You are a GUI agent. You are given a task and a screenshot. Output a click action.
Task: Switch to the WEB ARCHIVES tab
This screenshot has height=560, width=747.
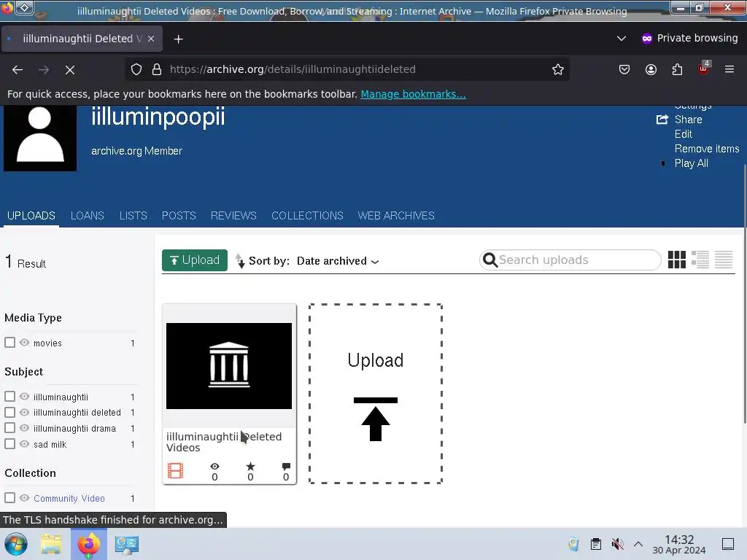[x=396, y=216]
